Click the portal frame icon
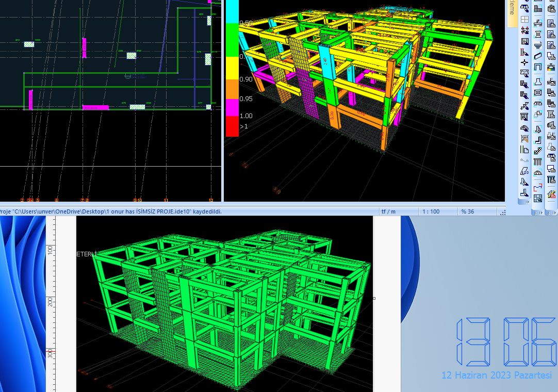This screenshot has width=558, height=392. (x=538, y=67)
